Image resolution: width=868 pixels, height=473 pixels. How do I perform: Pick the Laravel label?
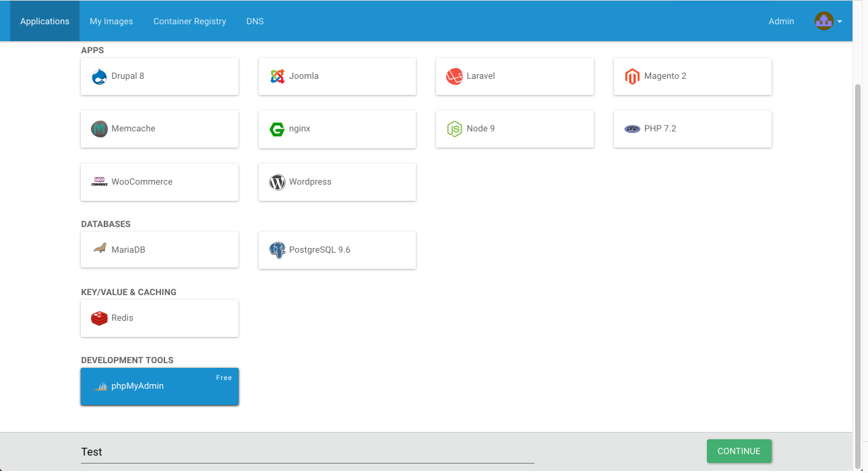coord(480,76)
